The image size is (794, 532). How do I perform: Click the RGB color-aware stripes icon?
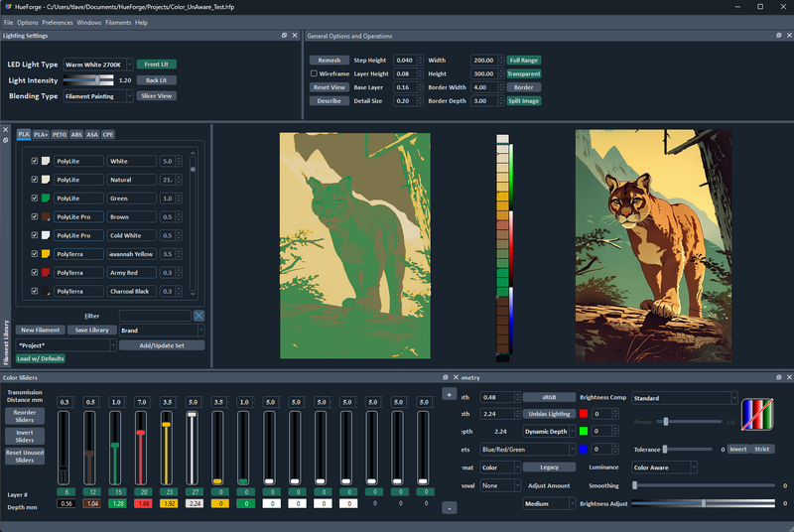point(757,415)
